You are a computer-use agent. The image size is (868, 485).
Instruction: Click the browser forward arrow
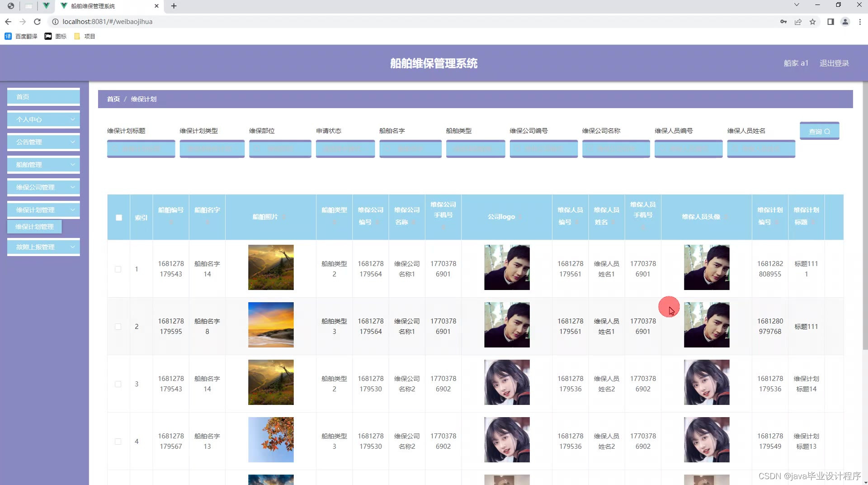[23, 22]
